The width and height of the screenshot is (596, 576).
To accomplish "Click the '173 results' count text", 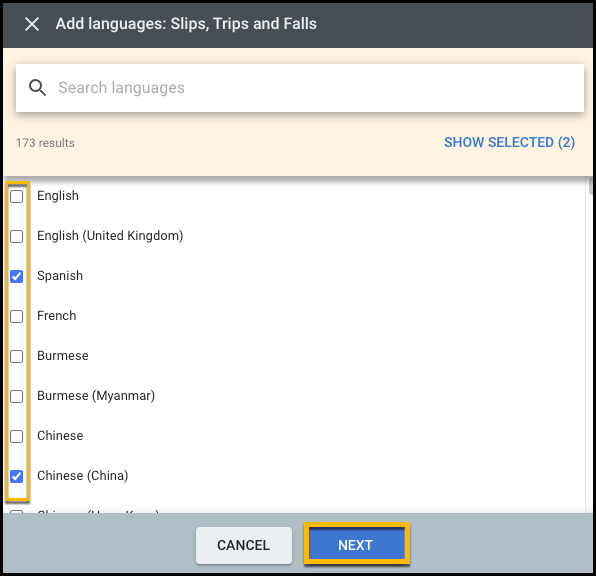I will [45, 143].
